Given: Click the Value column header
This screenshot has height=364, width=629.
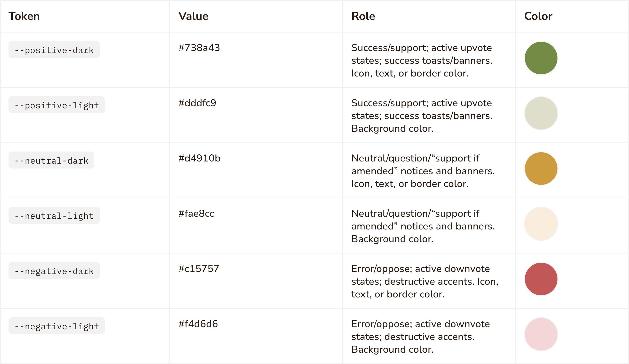Looking at the screenshot, I should coord(193,16).
